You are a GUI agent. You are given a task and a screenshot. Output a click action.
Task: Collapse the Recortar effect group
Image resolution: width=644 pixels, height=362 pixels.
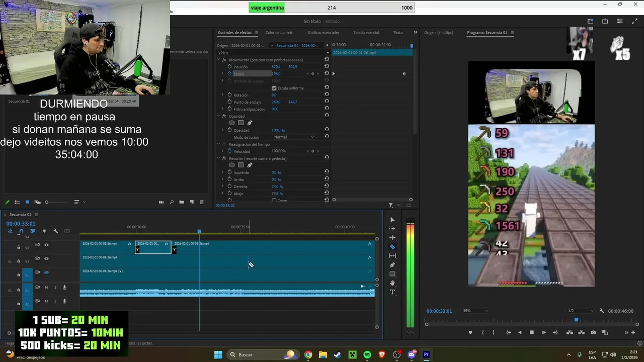pyautogui.click(x=218, y=158)
